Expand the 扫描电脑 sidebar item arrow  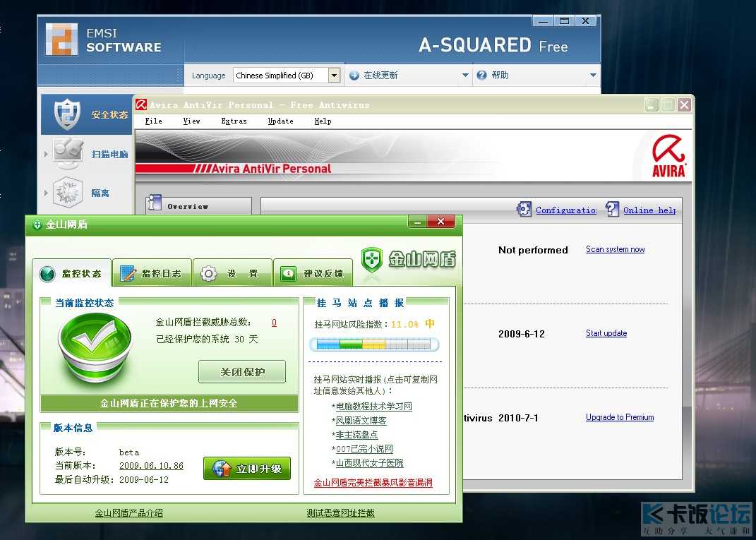coord(46,154)
